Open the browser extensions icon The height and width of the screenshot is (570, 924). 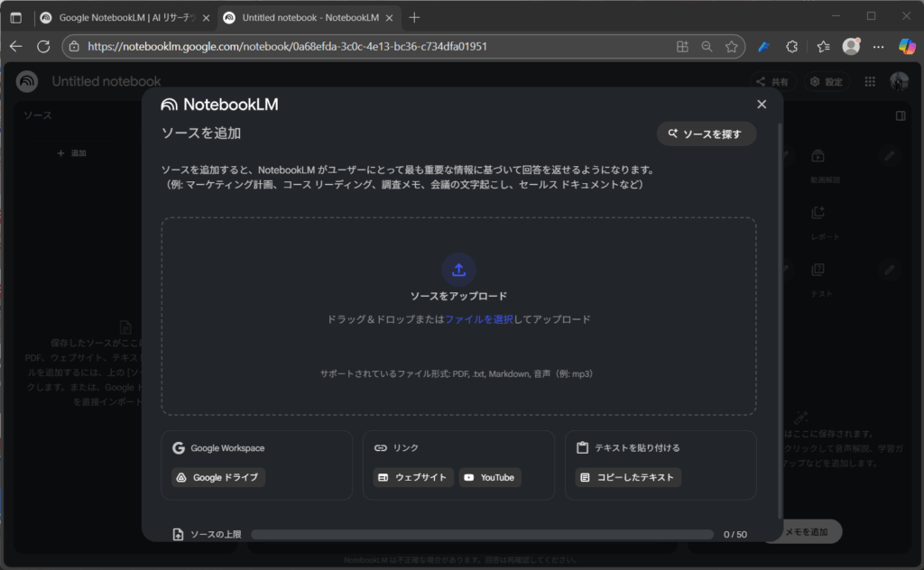[792, 46]
